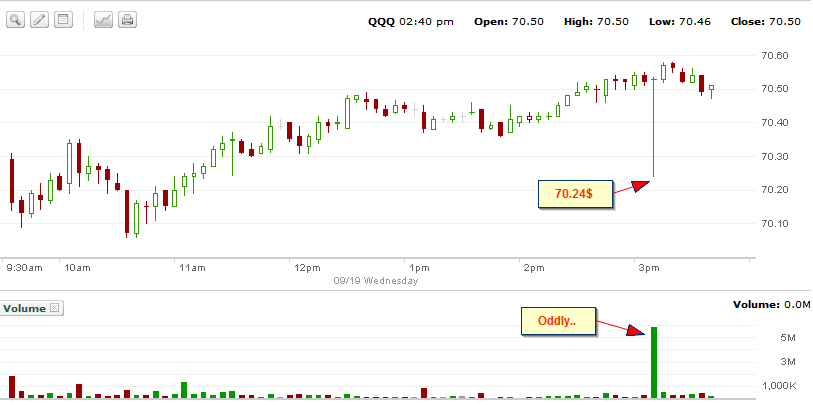
Task: Click the 70.30 price axis label
Action: [775, 157]
